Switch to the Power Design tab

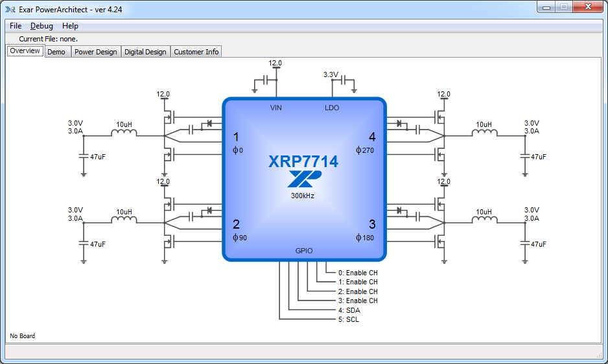(x=96, y=52)
